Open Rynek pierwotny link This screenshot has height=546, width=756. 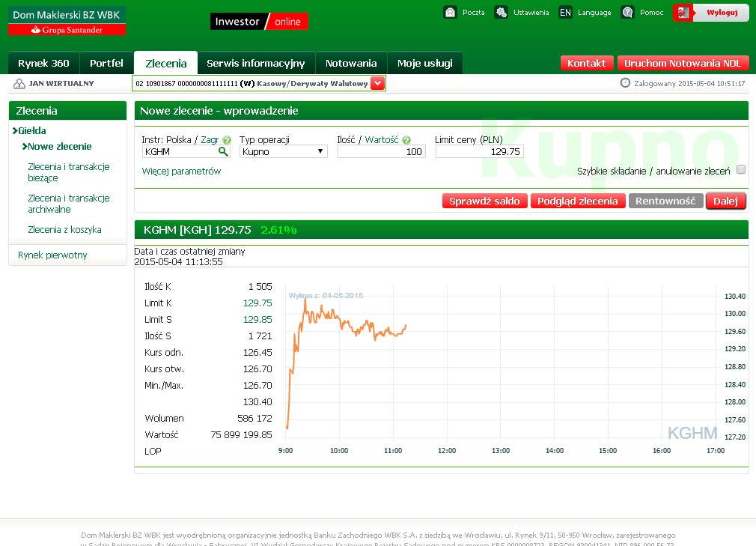click(x=52, y=255)
